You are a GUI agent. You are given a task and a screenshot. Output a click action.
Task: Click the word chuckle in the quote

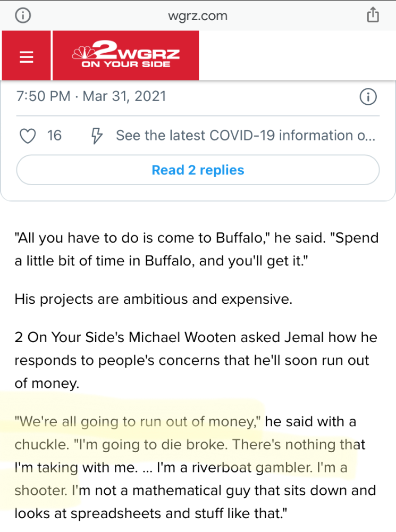(x=41, y=444)
